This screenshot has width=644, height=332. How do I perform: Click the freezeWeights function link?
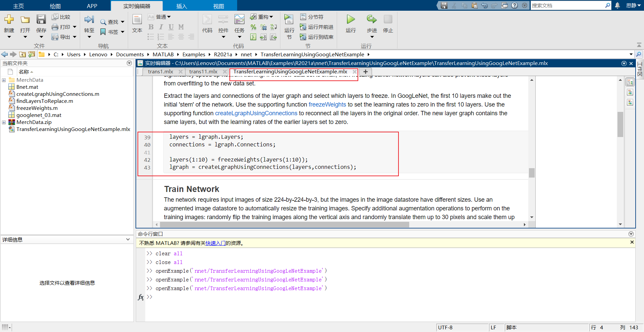click(327, 105)
